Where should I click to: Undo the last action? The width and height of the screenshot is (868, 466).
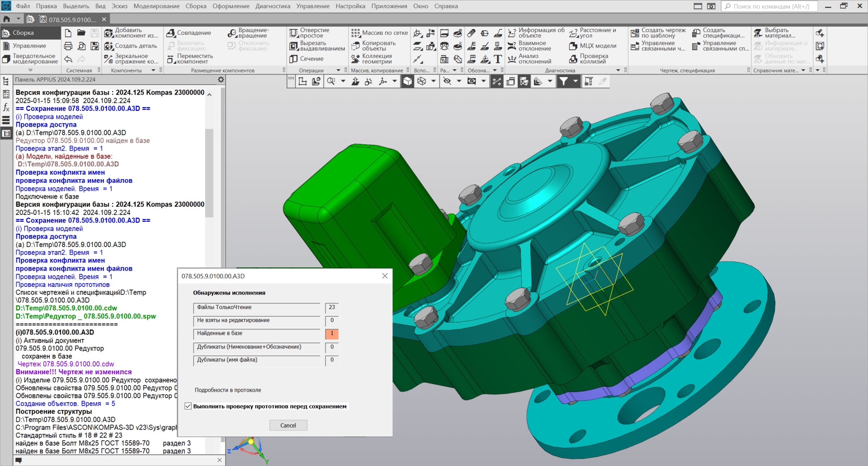coord(68,59)
